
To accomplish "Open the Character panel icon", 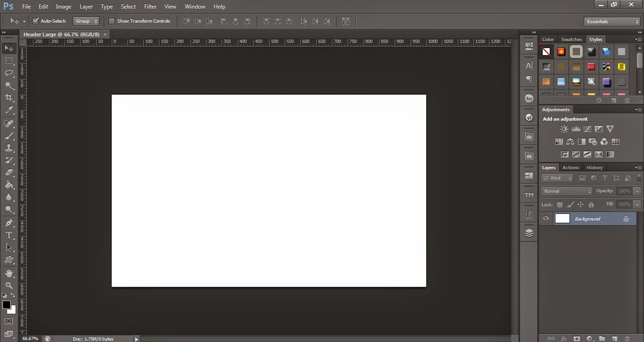I will [529, 66].
